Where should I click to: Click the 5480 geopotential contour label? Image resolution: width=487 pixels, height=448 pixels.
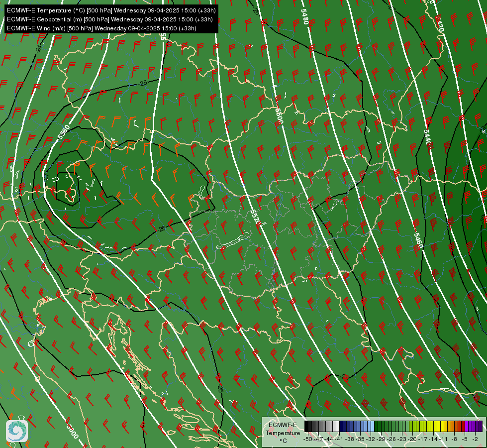304,16
